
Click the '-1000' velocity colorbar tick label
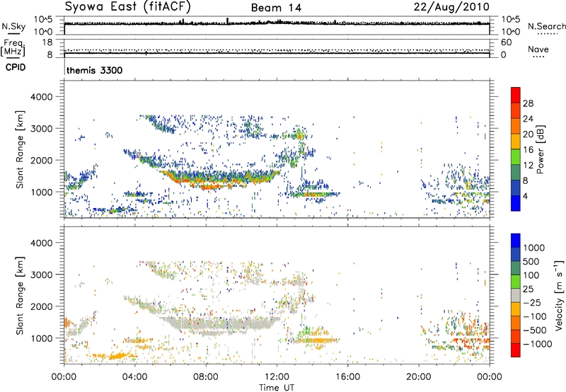(x=538, y=344)
